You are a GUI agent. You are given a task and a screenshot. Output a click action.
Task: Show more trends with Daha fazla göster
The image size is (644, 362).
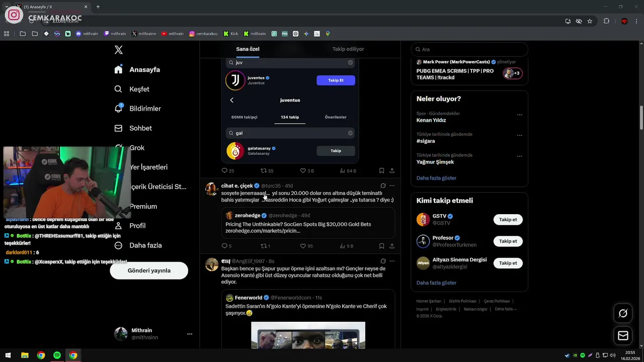436,178
